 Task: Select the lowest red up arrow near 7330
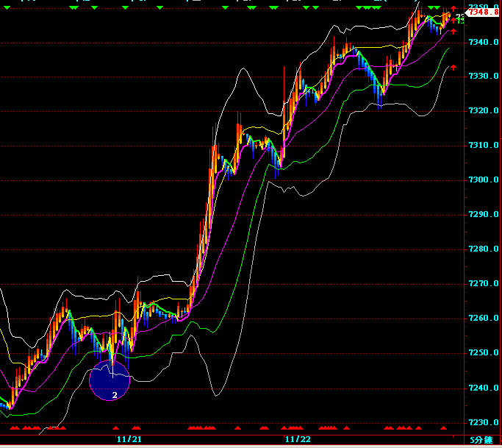[453, 68]
